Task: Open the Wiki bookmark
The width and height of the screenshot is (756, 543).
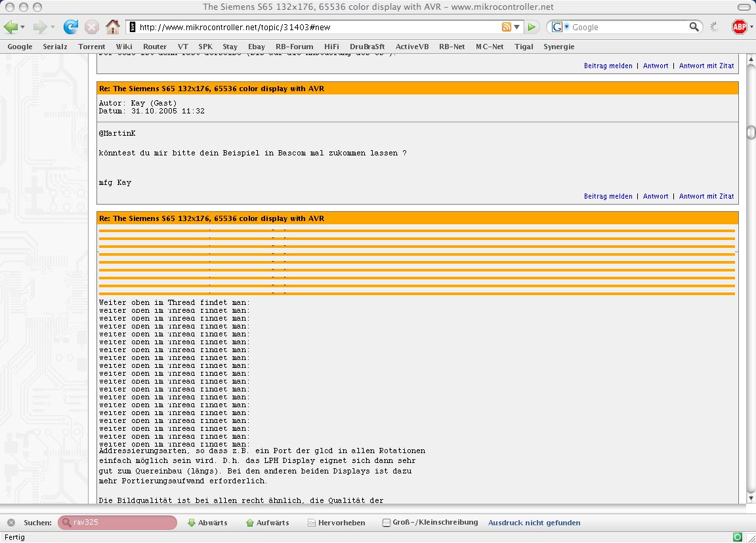Action: coord(124,47)
